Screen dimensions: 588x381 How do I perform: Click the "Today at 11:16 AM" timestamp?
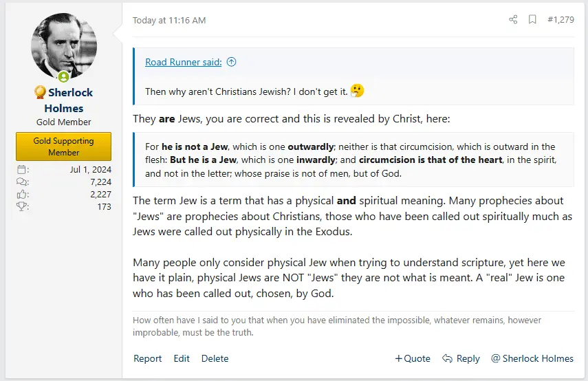click(169, 20)
